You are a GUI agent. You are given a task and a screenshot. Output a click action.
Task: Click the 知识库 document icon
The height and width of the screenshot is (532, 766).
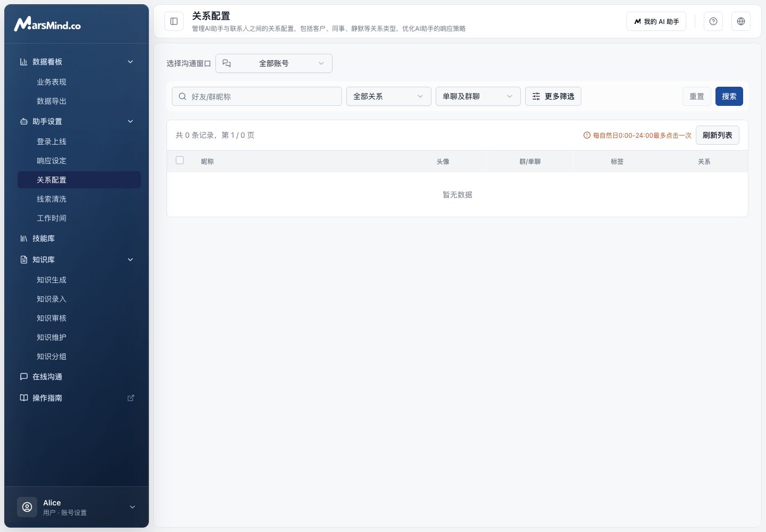pyautogui.click(x=24, y=260)
